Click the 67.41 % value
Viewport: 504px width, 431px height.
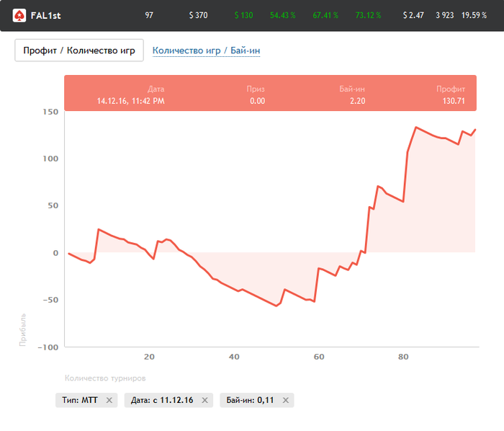[325, 15]
